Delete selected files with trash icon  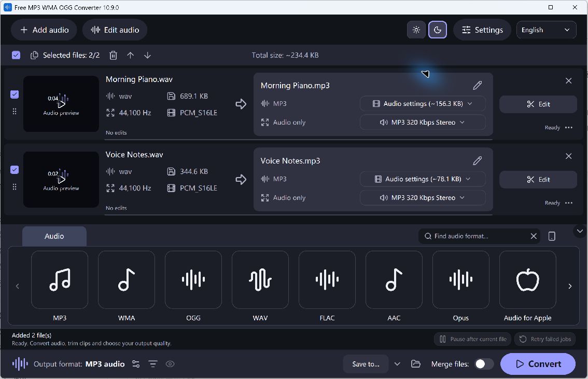(x=113, y=55)
